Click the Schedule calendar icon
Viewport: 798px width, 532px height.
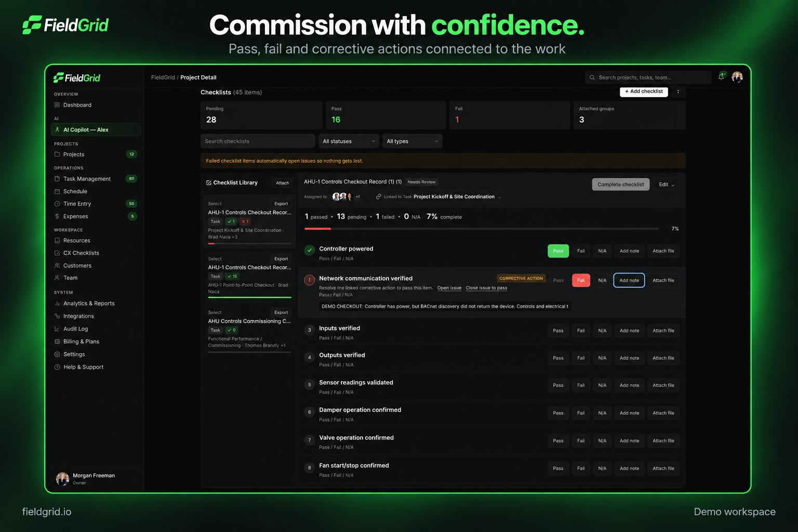click(57, 191)
